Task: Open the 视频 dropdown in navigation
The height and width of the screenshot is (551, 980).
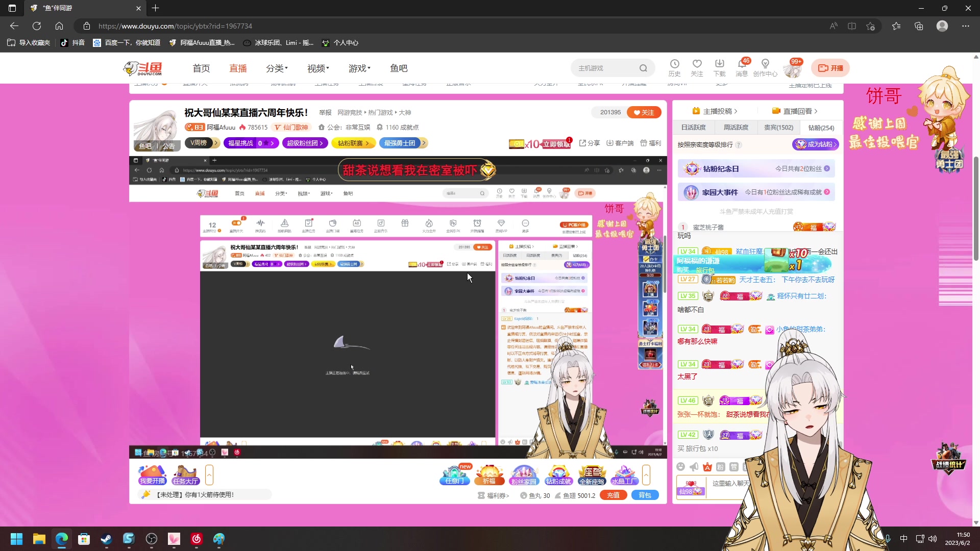Action: [318, 68]
